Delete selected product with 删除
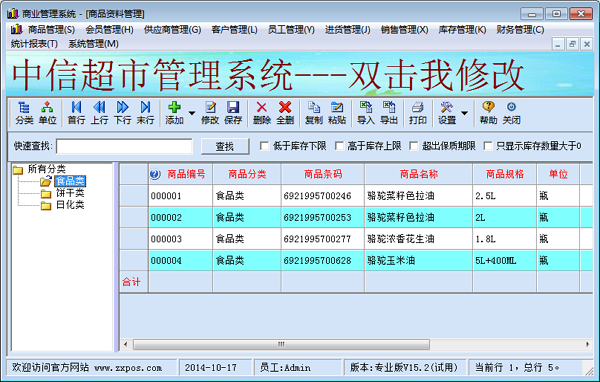 (x=262, y=113)
